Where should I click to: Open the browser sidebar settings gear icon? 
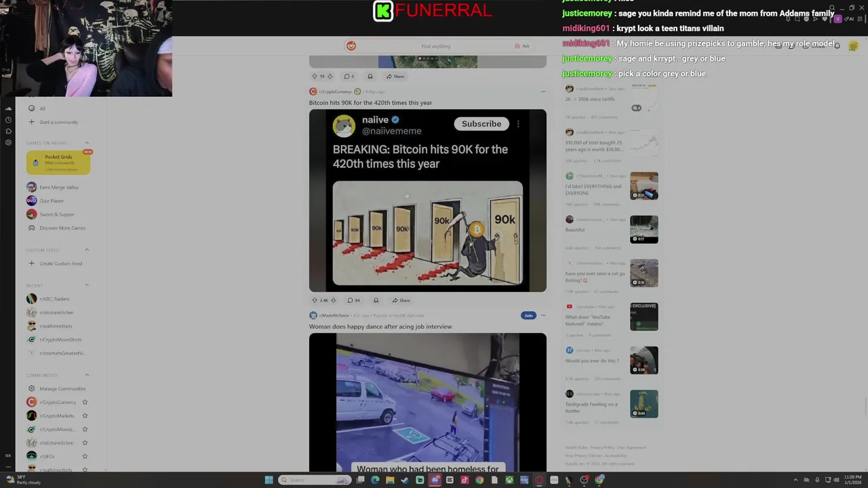(x=8, y=142)
